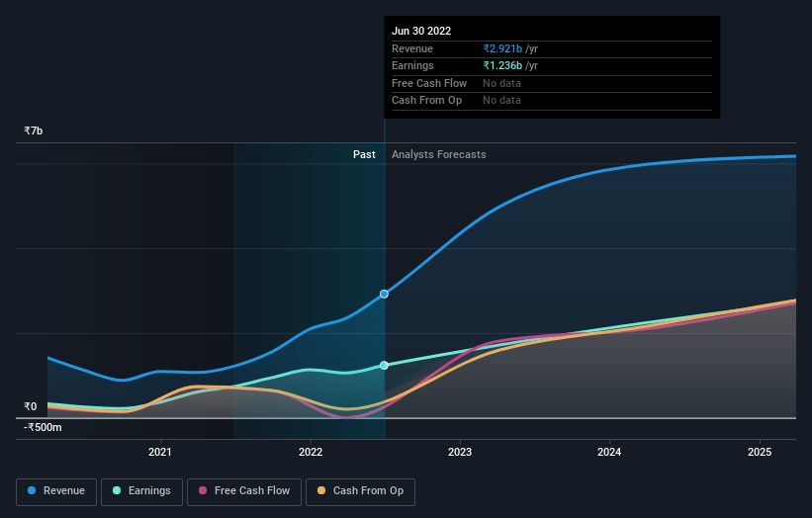Click the 'Analysts Forecasts' label

pyautogui.click(x=438, y=154)
